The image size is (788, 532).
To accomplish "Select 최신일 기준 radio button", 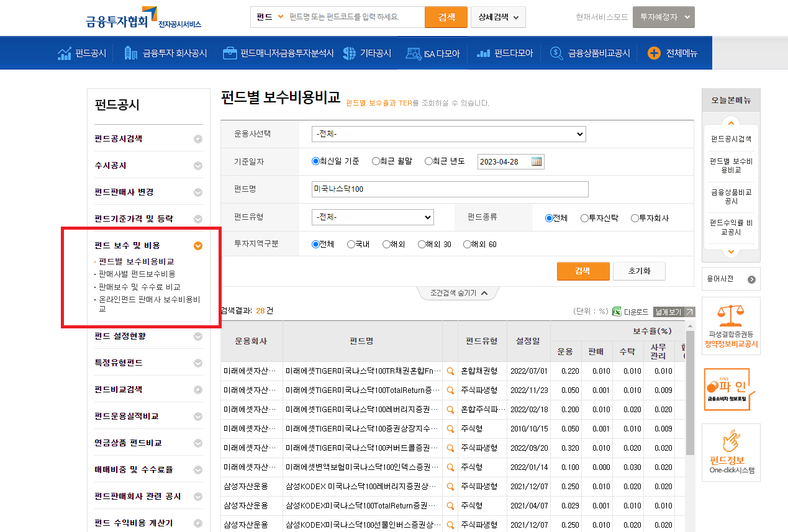I will click(x=315, y=161).
